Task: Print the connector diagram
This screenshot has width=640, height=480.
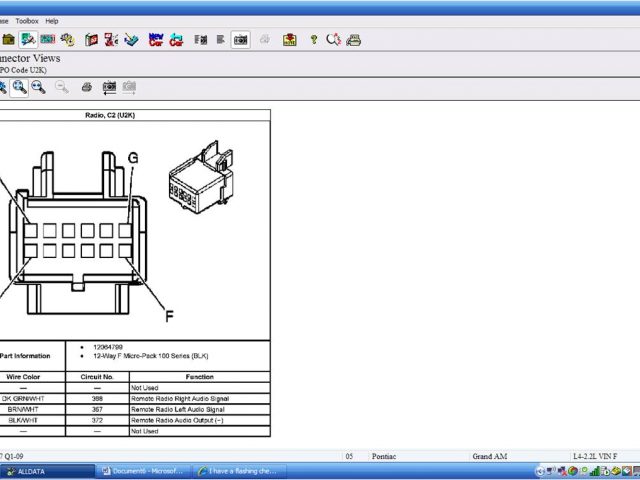Action: 87,88
